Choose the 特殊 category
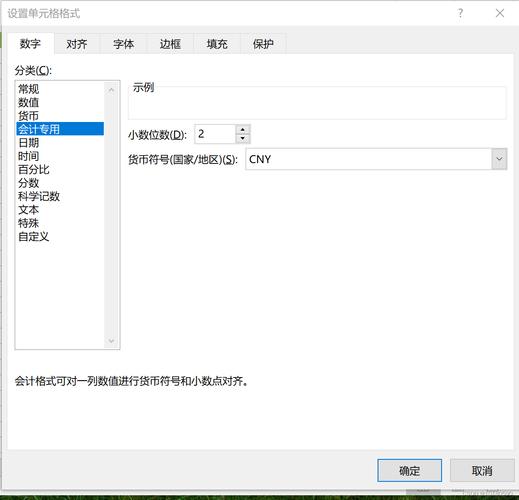The height and width of the screenshot is (500, 519). (x=60, y=223)
